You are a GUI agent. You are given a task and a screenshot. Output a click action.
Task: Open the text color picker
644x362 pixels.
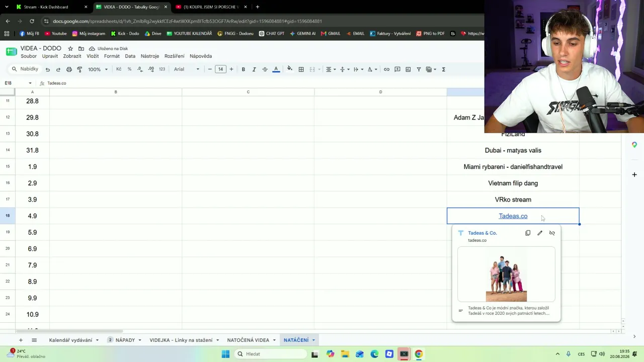276,69
